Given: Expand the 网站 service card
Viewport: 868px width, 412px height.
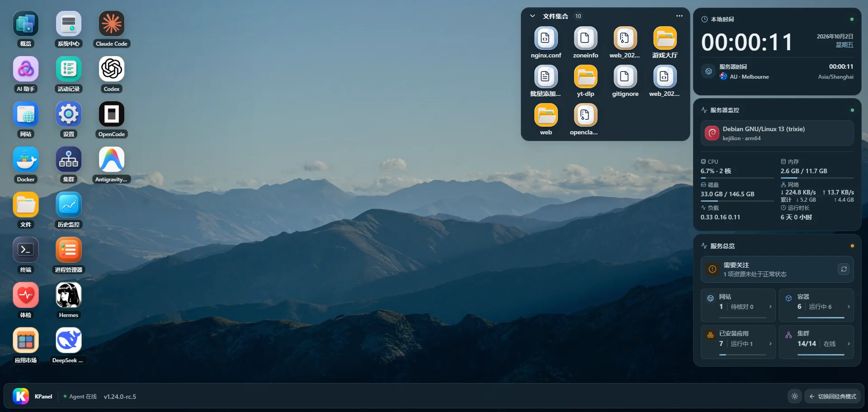Looking at the screenshot, I should point(738,305).
